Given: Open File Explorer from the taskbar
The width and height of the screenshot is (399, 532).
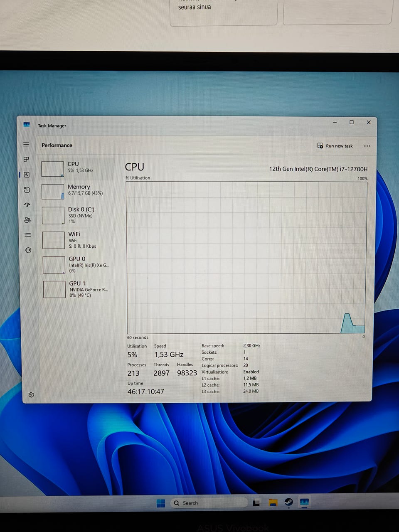Looking at the screenshot, I should (273, 503).
